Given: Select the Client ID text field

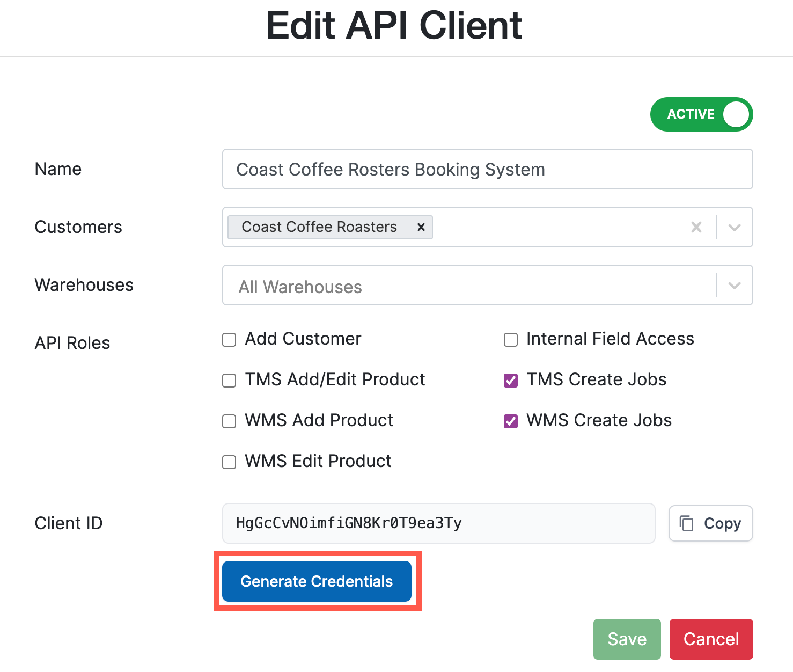Looking at the screenshot, I should coord(438,523).
